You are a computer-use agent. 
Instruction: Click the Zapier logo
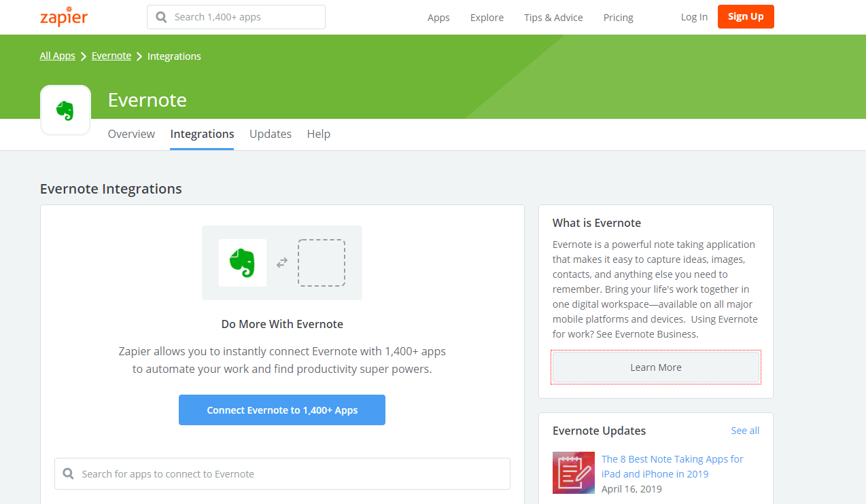point(64,16)
